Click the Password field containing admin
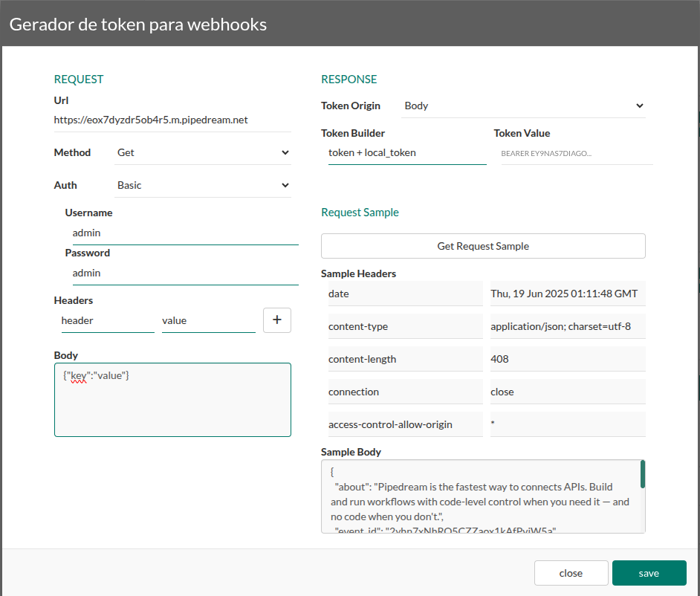 (x=185, y=273)
